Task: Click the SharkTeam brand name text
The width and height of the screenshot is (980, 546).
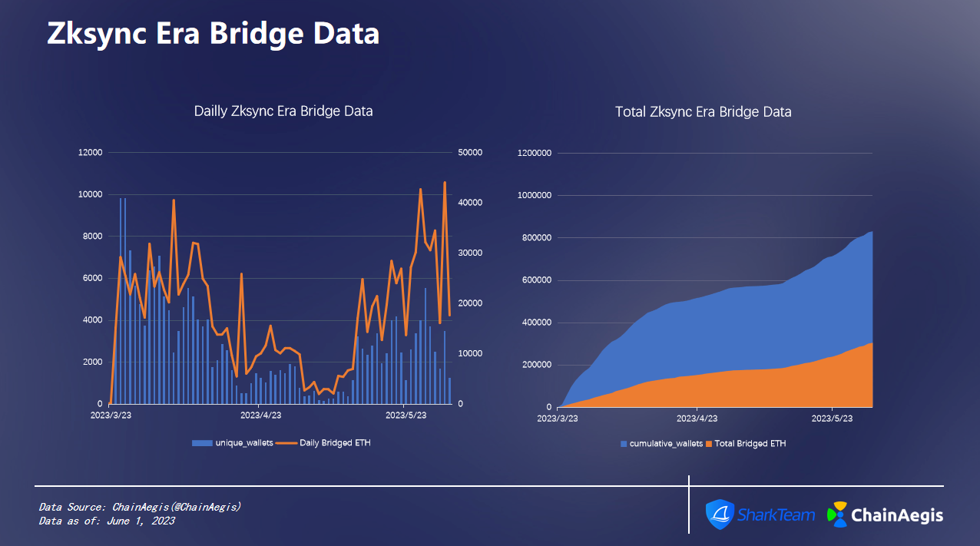Action: [x=776, y=515]
